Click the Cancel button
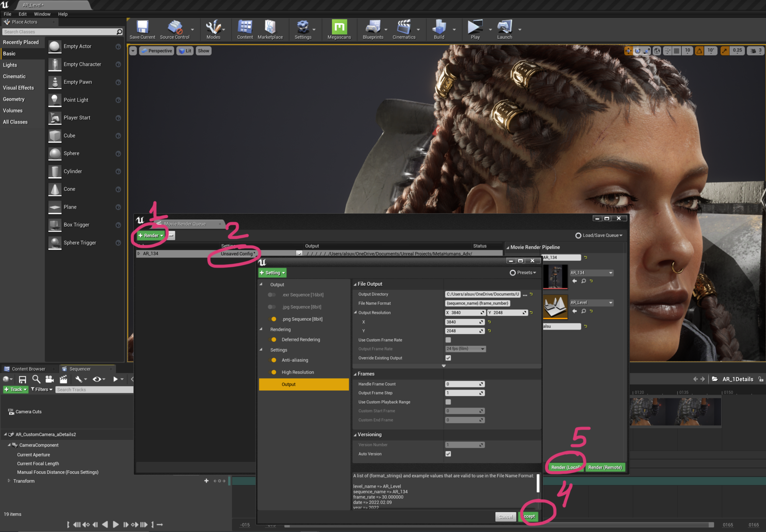The width and height of the screenshot is (766, 532). pyautogui.click(x=506, y=517)
